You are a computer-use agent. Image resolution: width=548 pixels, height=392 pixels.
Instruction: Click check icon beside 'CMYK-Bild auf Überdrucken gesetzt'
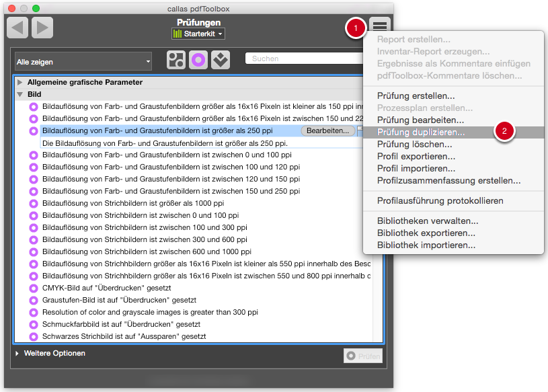(x=34, y=288)
